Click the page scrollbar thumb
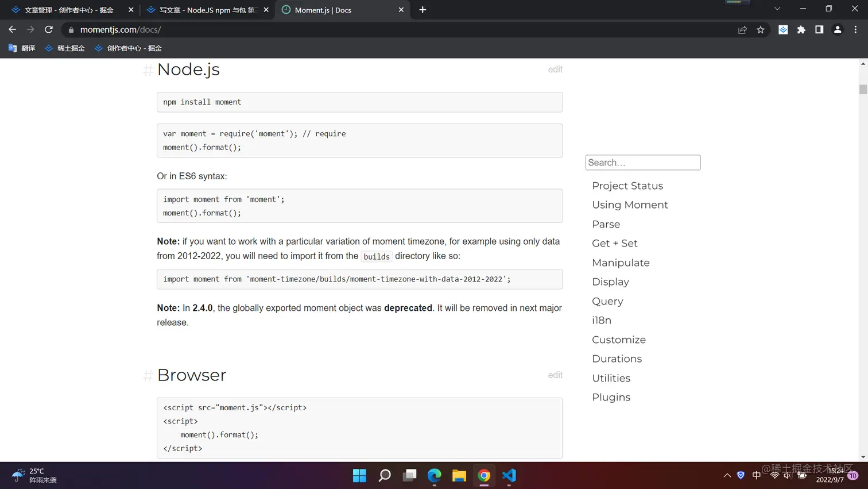This screenshot has height=489, width=868. [x=863, y=89]
